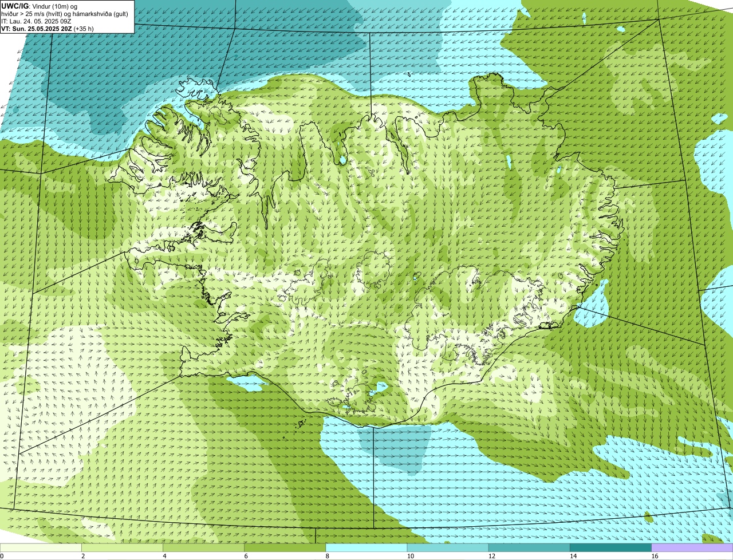
Task: Pick the 4–6 m/s green legend swatch
Action: click(204, 547)
